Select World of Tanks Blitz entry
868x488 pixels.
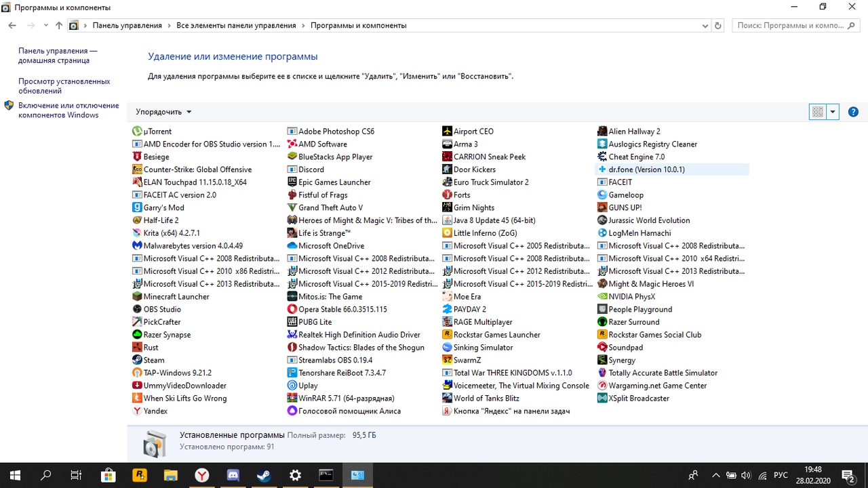[x=481, y=399]
